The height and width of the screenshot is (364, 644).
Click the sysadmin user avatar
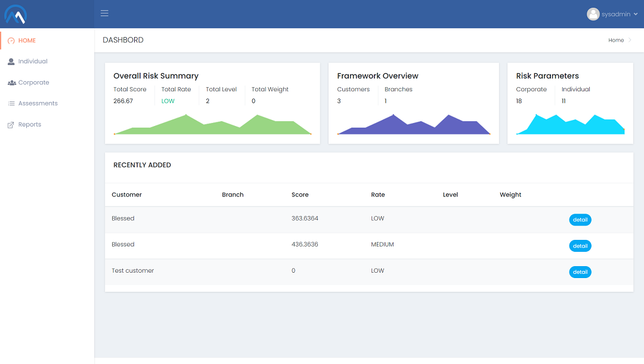click(x=593, y=14)
